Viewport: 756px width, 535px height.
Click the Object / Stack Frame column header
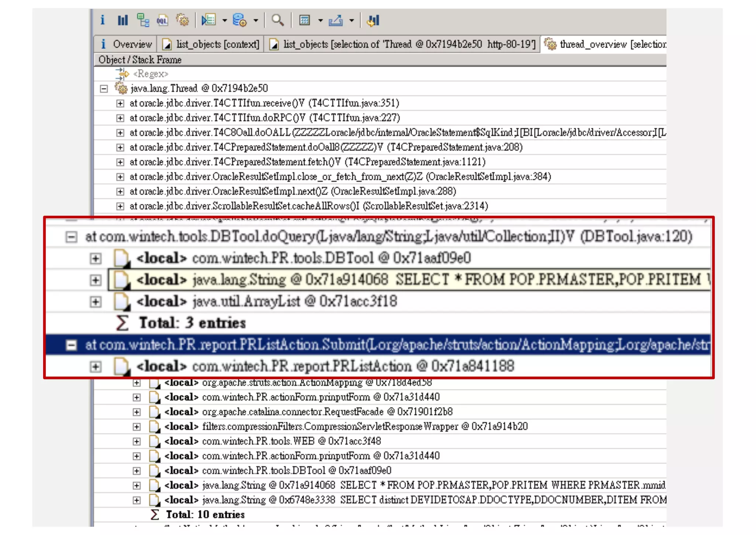point(140,60)
